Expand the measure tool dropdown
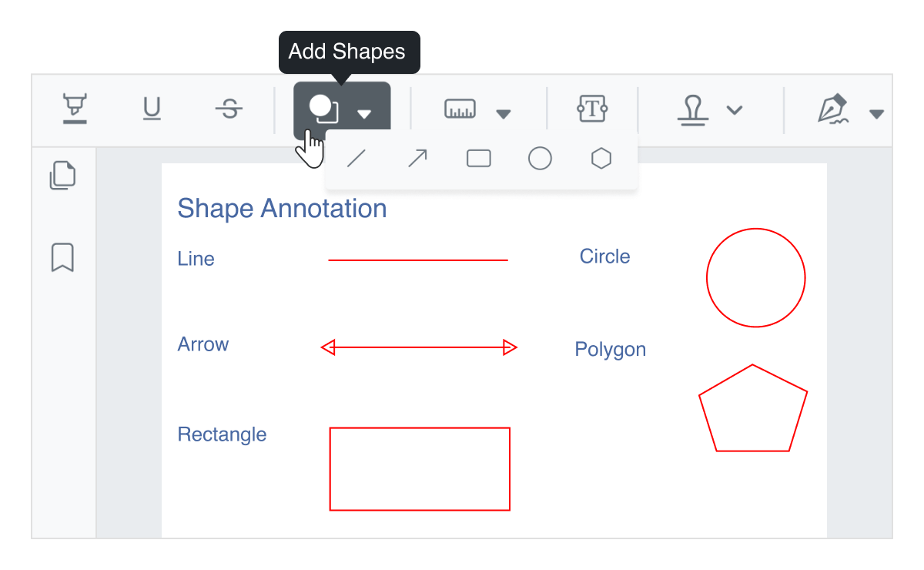This screenshot has height=570, width=924. tap(504, 113)
